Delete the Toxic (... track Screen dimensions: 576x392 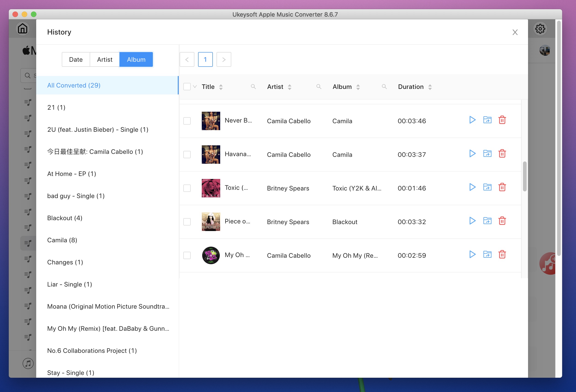point(502,187)
